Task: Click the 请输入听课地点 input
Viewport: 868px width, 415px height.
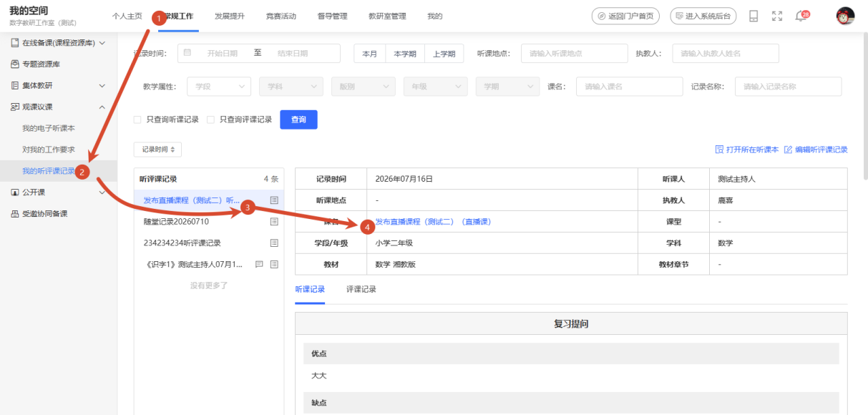Action: coord(575,54)
